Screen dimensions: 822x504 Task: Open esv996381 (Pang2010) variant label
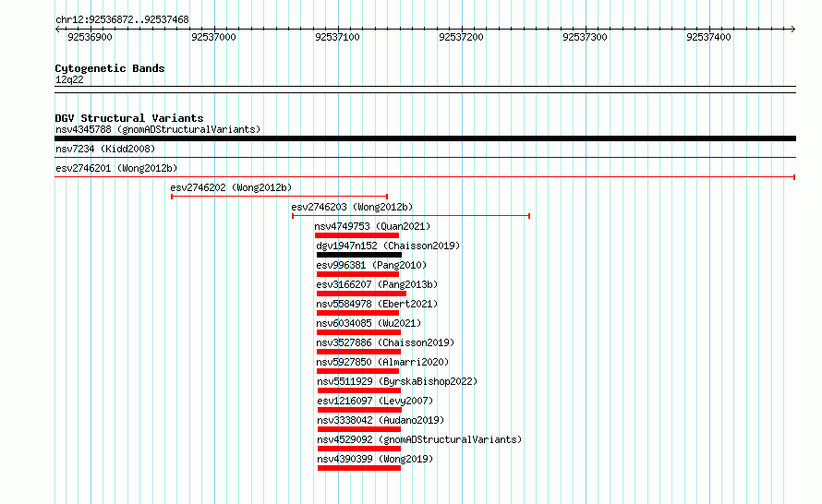371,265
